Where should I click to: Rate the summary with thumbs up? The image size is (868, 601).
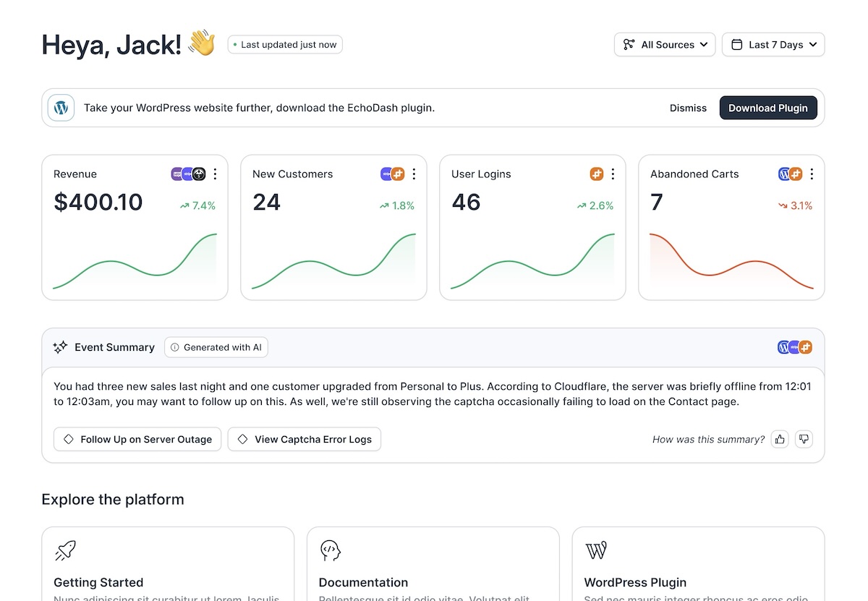pyautogui.click(x=780, y=439)
